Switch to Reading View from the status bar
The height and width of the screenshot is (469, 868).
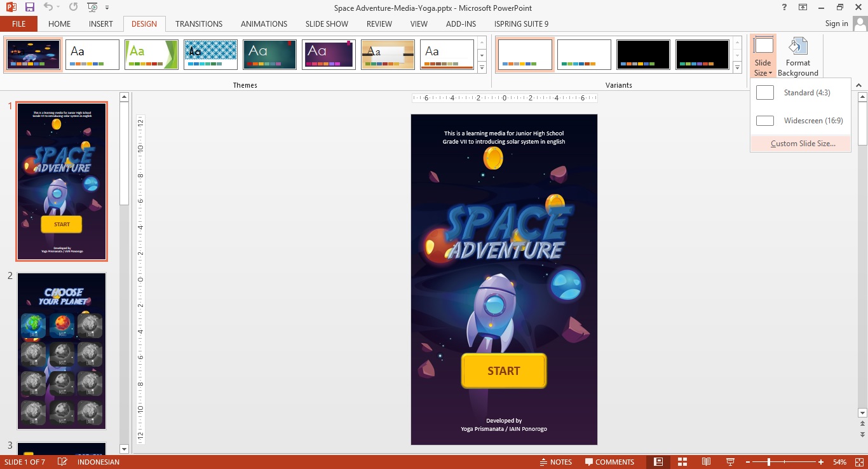(x=705, y=462)
